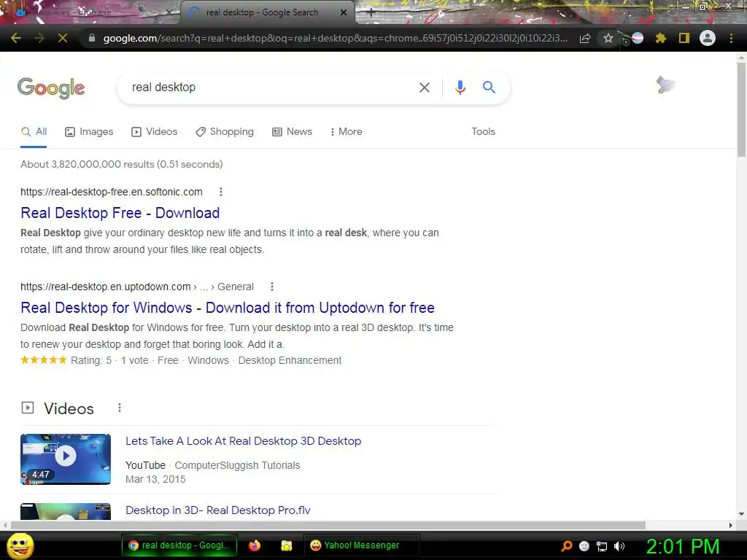Image resolution: width=747 pixels, height=560 pixels.
Task: Click the blue magnifier search button
Action: (x=489, y=87)
